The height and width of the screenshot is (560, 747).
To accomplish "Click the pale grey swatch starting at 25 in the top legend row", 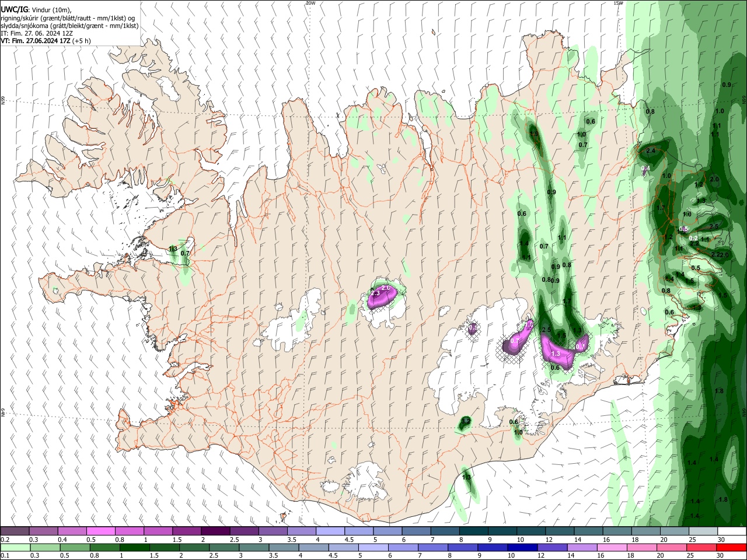I will (x=703, y=531).
